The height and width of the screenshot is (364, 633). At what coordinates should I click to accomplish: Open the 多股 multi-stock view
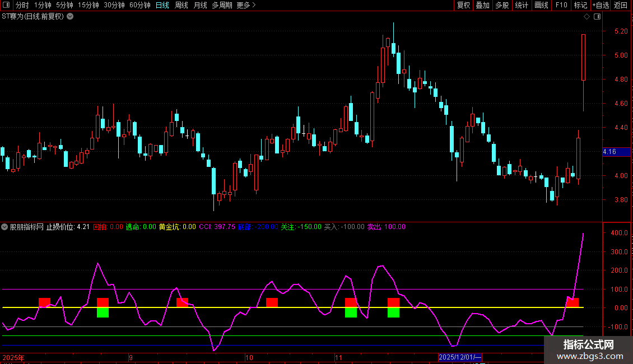coord(502,6)
